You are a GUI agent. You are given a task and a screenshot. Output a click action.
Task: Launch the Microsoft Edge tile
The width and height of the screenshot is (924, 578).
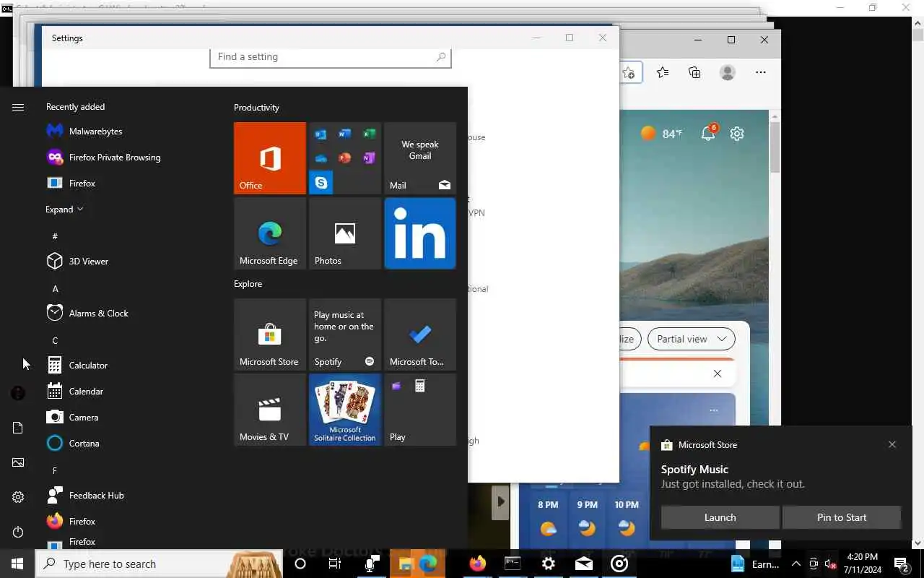click(270, 233)
